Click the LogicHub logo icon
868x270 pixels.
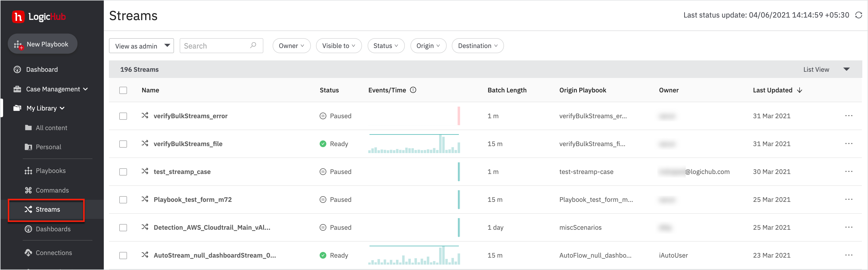[18, 17]
